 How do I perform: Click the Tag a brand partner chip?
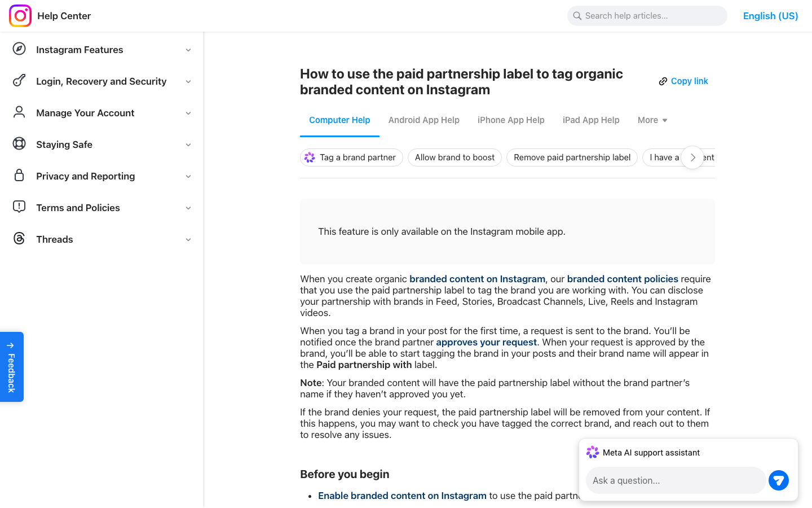click(351, 157)
